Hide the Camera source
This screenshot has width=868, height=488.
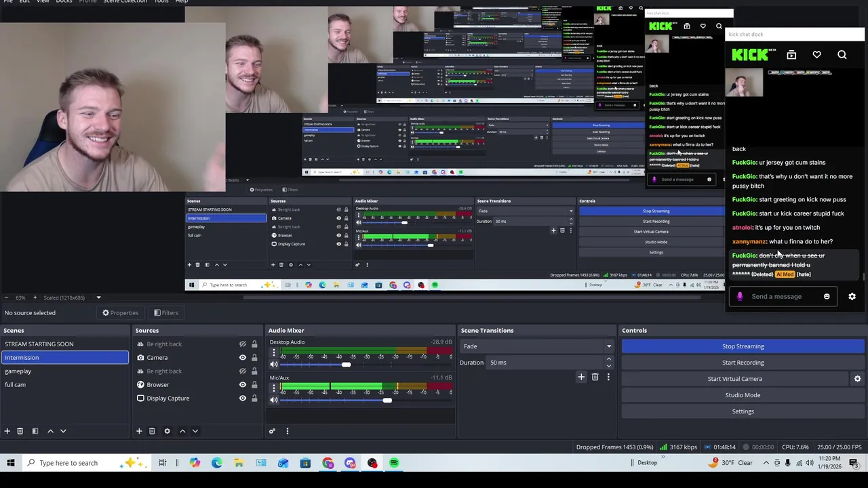[242, 357]
